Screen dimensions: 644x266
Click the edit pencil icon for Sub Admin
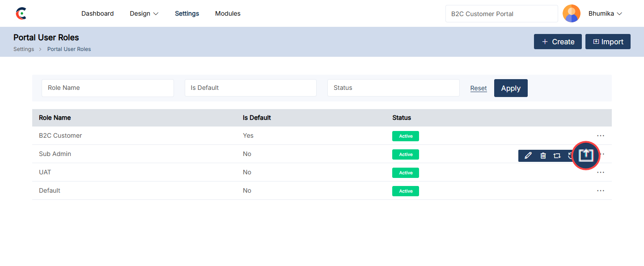coord(528,156)
